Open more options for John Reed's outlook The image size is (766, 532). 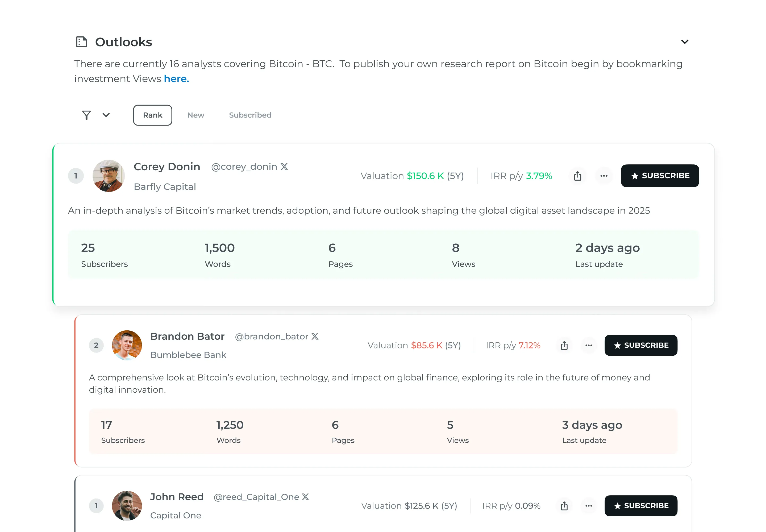tap(589, 506)
